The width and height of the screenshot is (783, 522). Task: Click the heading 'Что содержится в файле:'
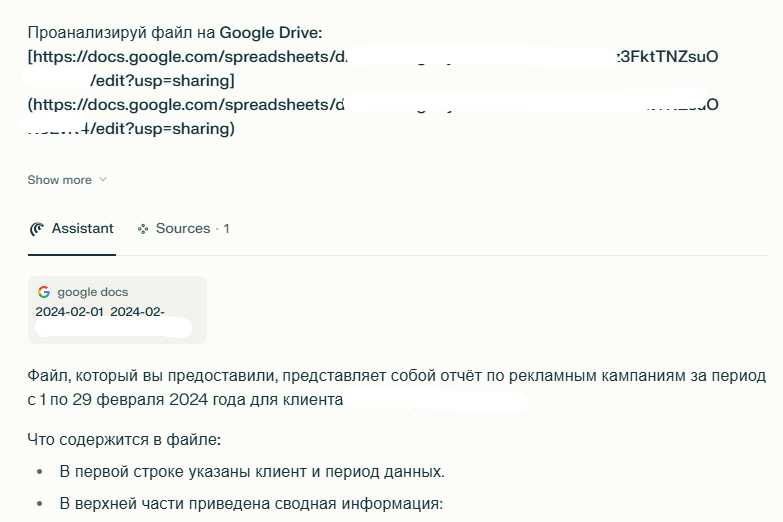[x=124, y=440]
